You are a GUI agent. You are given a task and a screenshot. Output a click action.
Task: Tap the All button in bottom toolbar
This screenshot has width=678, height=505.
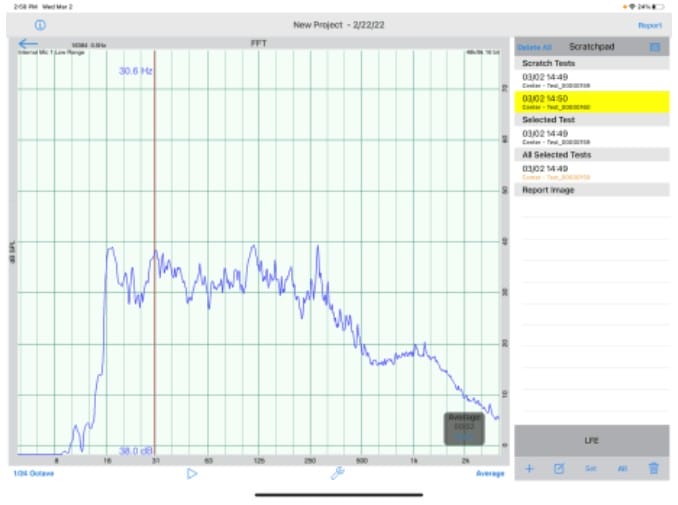621,468
